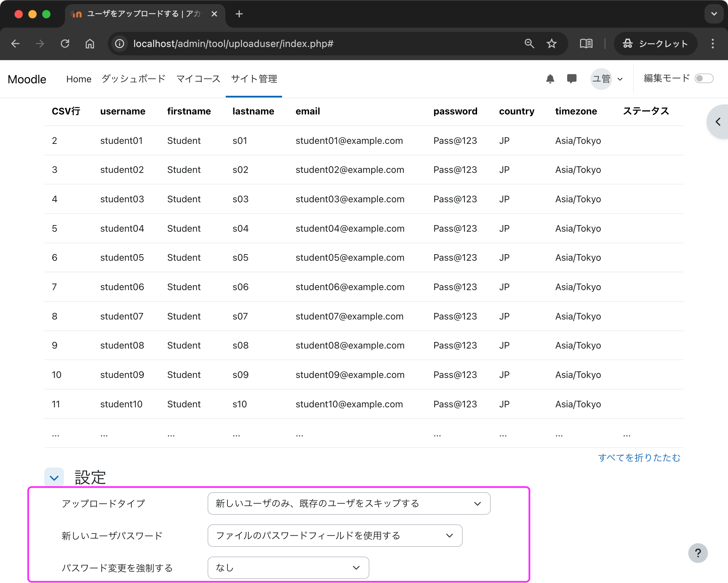Click the すべてを折りたたむ link
Screen dimensions: 728x583
639,457
